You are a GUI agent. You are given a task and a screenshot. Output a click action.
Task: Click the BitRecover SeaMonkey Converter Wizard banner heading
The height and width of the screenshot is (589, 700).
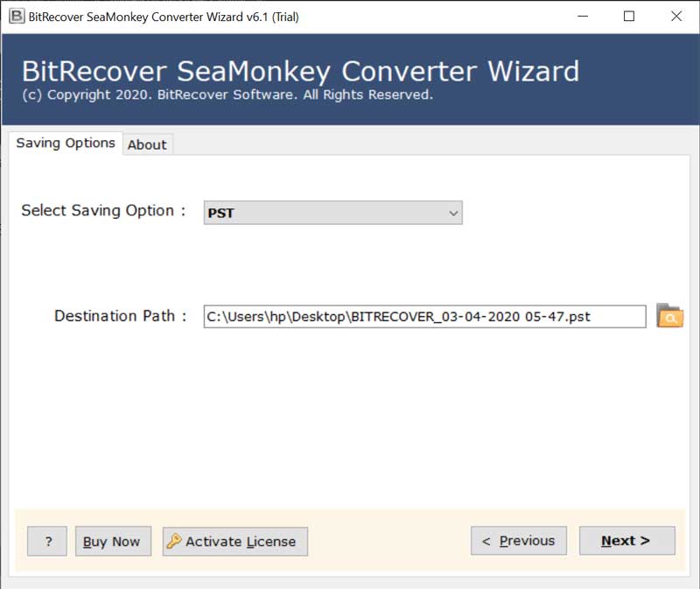[x=300, y=72]
